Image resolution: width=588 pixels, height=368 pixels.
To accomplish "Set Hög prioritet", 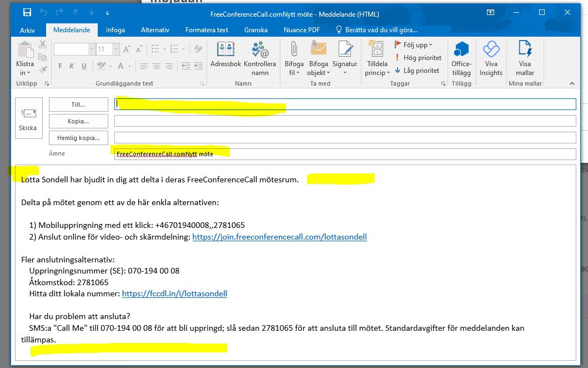I will coord(418,58).
